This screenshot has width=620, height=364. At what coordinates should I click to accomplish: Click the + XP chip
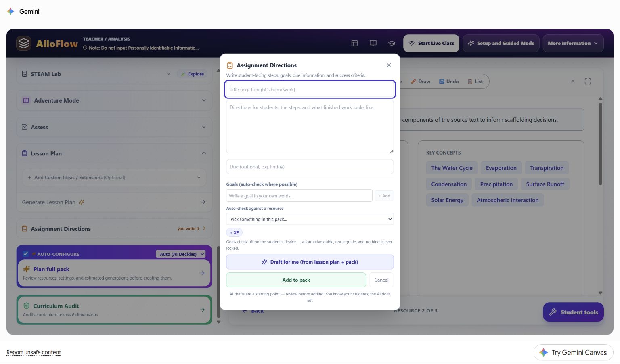point(235,232)
